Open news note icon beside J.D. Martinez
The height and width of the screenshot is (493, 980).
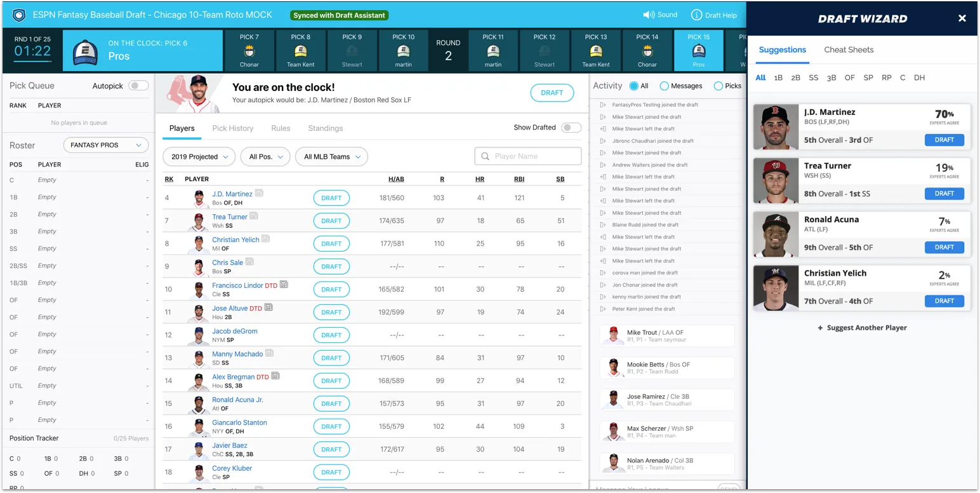259,193
